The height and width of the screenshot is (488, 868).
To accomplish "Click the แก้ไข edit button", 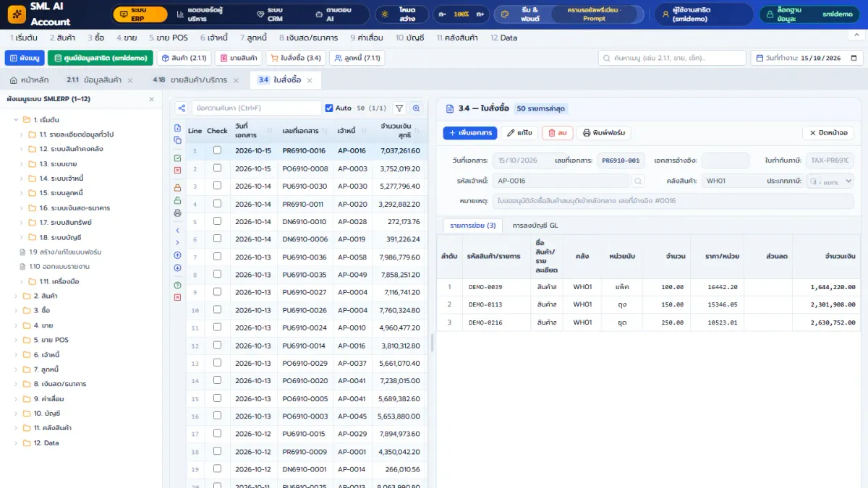I will click(x=519, y=133).
